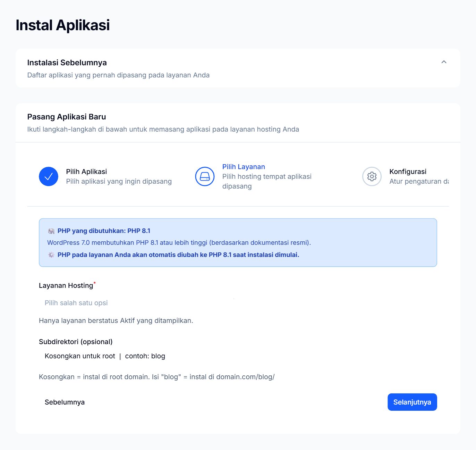Viewport: 476px width, 450px height.
Task: Open the Layanan Hosting dropdown
Action: coord(238,303)
